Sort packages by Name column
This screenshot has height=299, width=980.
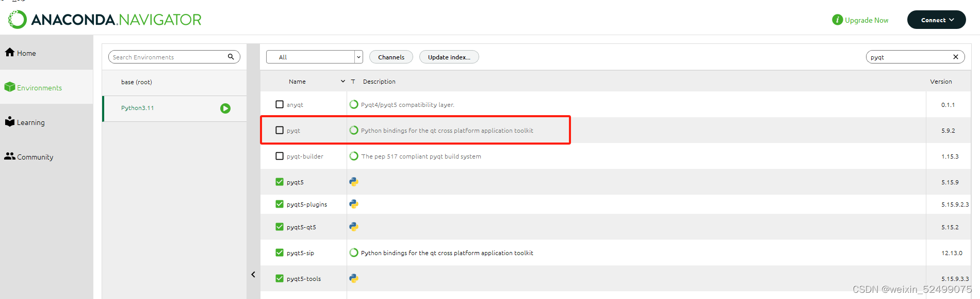[297, 82]
